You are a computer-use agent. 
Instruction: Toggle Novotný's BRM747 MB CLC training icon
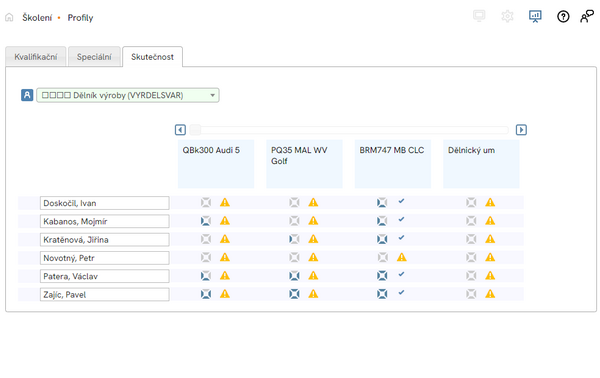coord(383,257)
